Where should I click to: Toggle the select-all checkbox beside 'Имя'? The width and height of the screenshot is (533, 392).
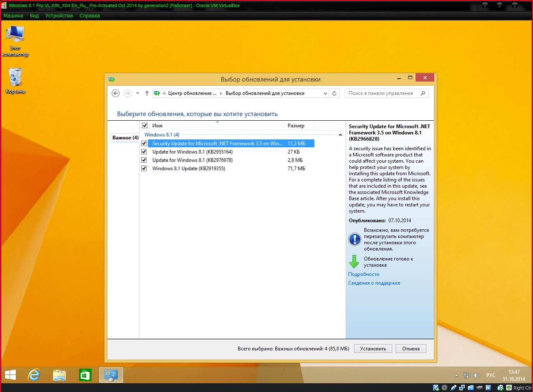pyautogui.click(x=144, y=125)
